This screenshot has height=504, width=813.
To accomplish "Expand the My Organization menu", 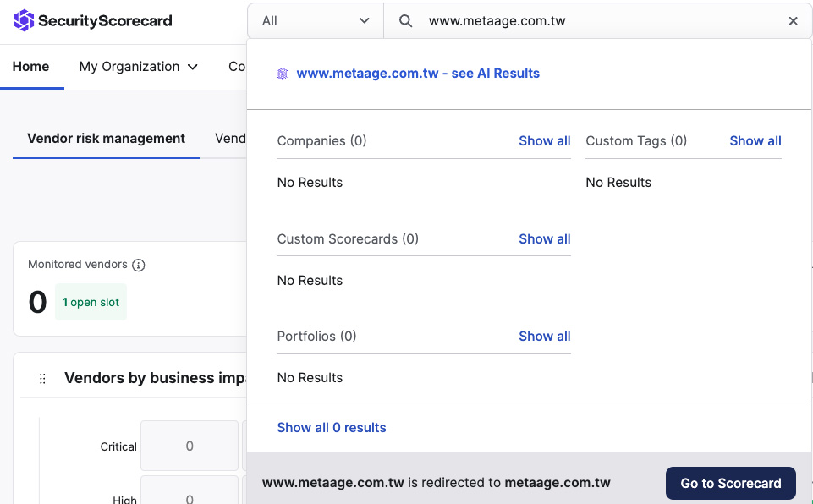I will click(139, 66).
